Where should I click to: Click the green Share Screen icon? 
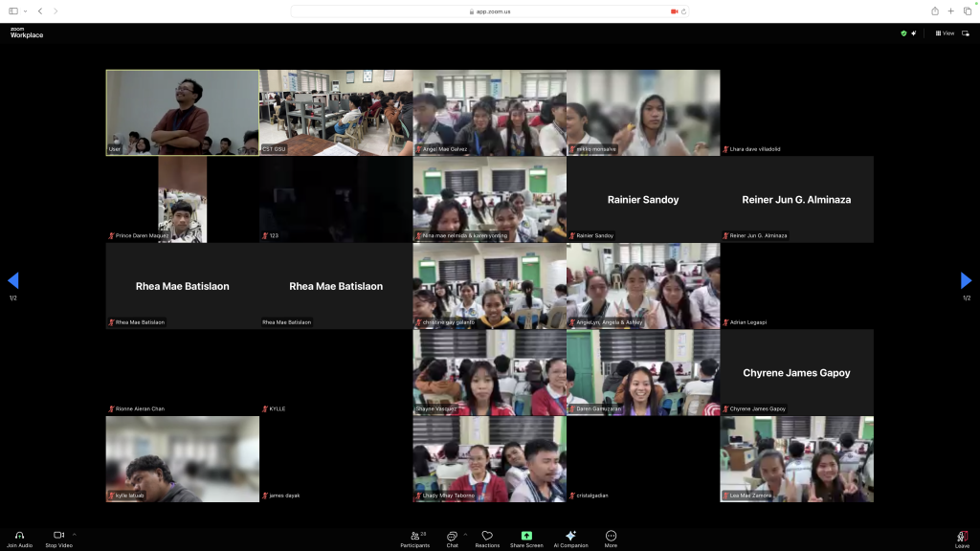coord(526,536)
